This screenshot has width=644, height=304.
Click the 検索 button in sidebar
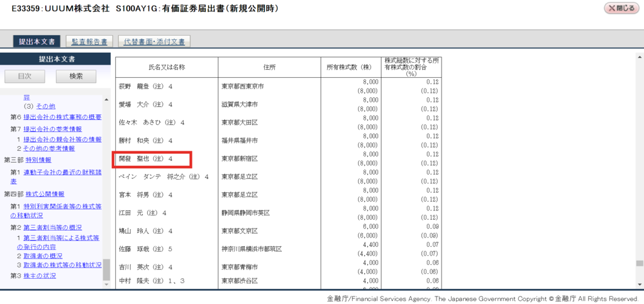(76, 76)
